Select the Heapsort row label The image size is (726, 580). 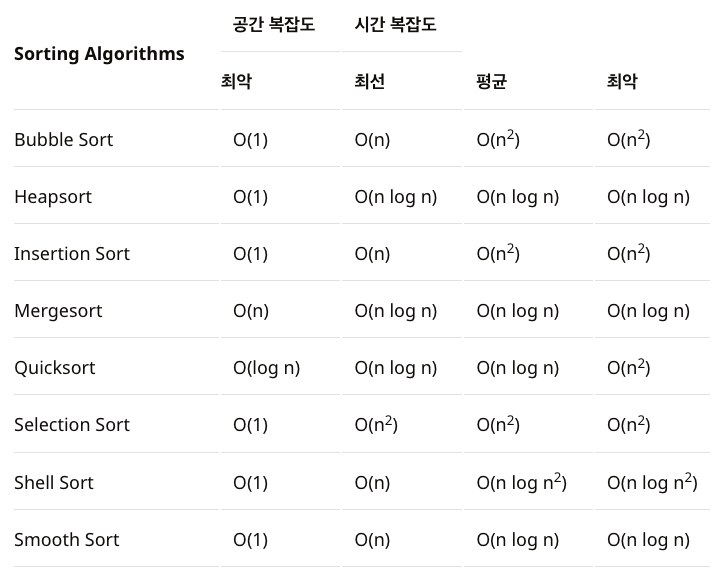53,197
